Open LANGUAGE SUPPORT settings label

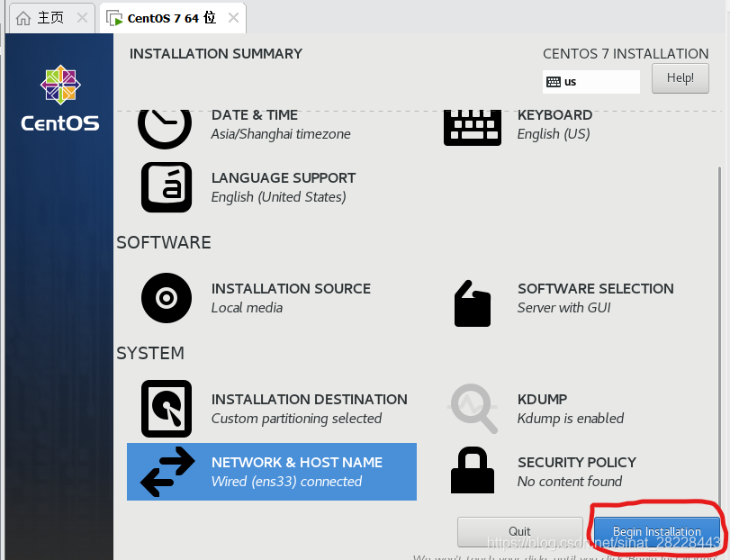[284, 178]
